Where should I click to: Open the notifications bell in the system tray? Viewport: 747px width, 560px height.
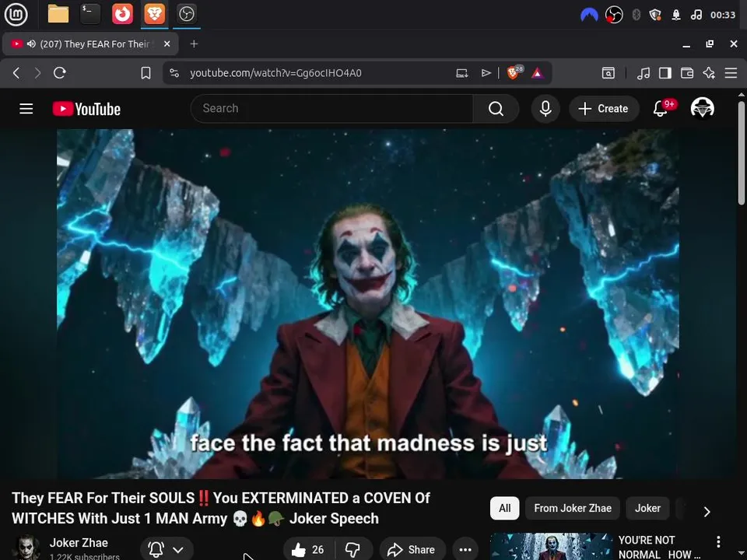(676, 15)
